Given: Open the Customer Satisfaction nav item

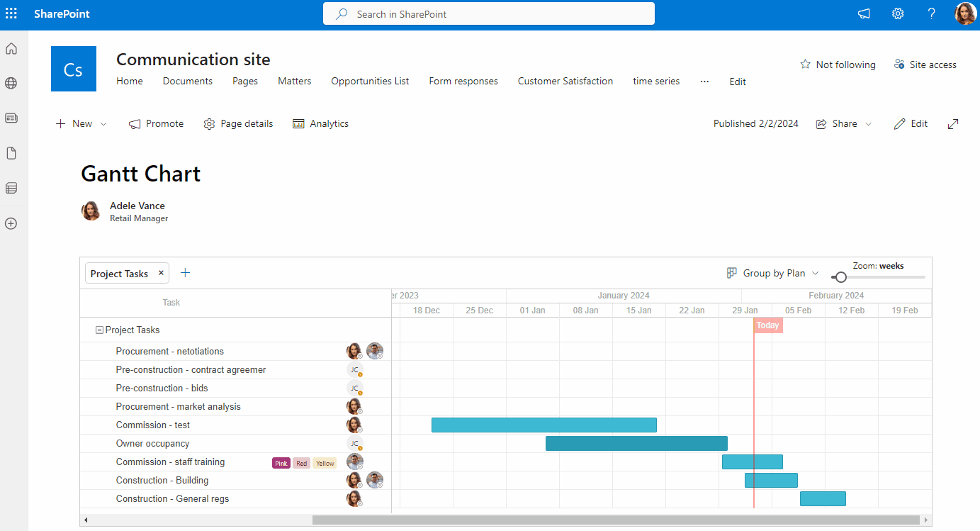Looking at the screenshot, I should (x=565, y=81).
